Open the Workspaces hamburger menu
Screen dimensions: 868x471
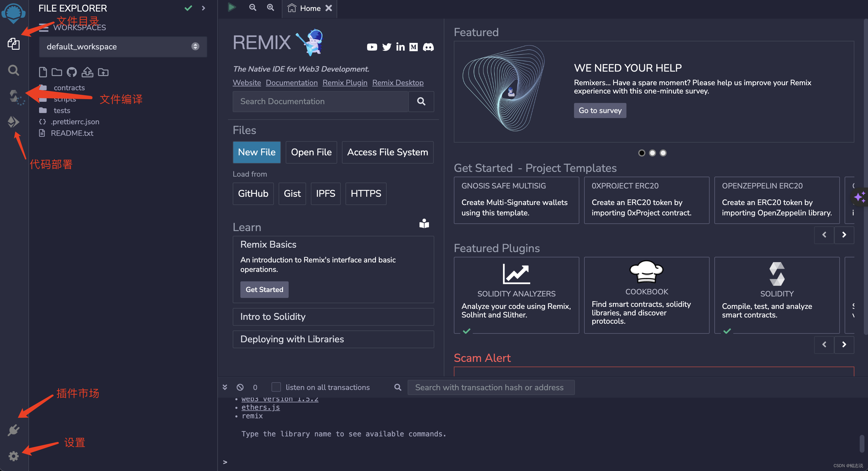(x=44, y=28)
